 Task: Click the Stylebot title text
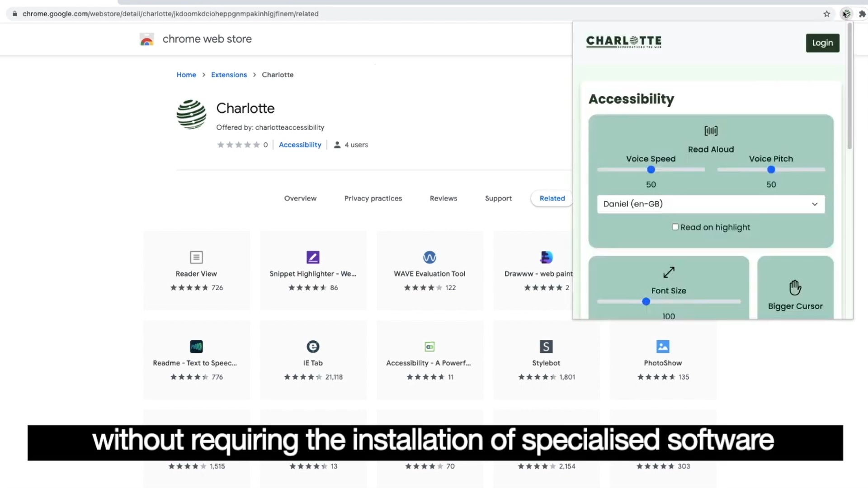pos(546,363)
